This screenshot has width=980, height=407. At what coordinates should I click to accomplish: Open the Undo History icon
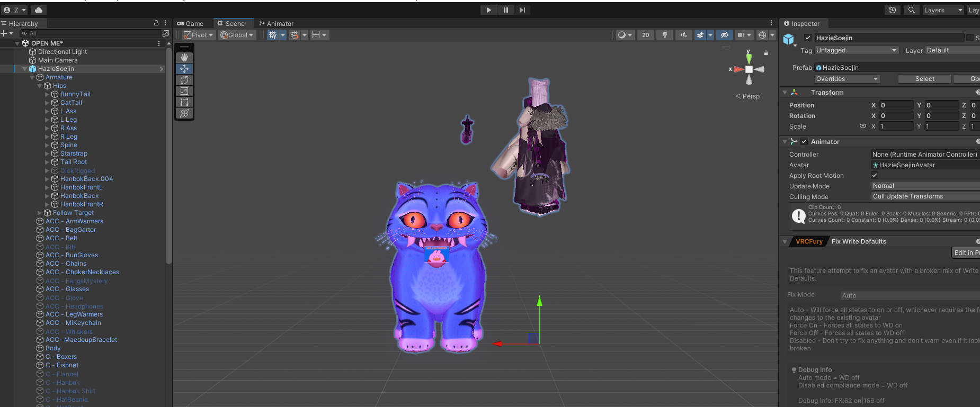click(x=893, y=10)
